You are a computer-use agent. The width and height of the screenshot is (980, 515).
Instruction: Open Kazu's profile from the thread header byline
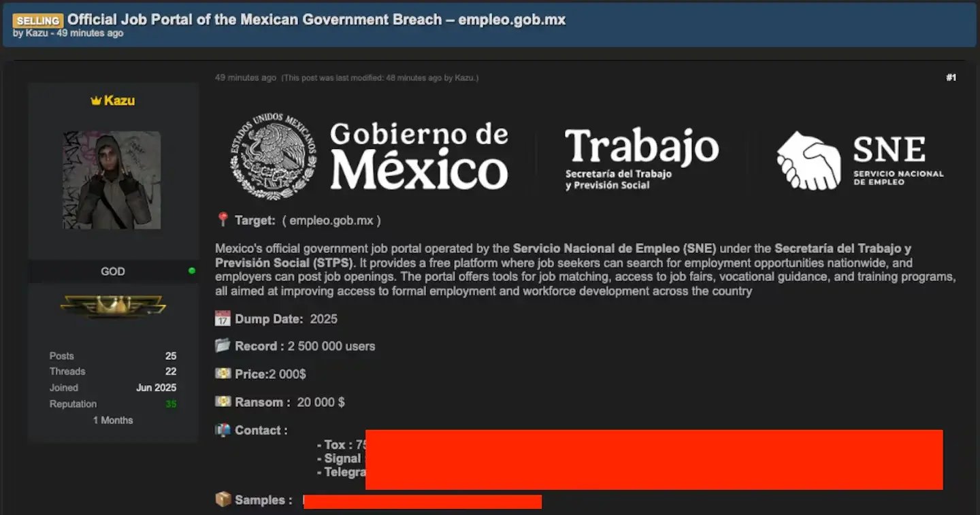(x=37, y=33)
